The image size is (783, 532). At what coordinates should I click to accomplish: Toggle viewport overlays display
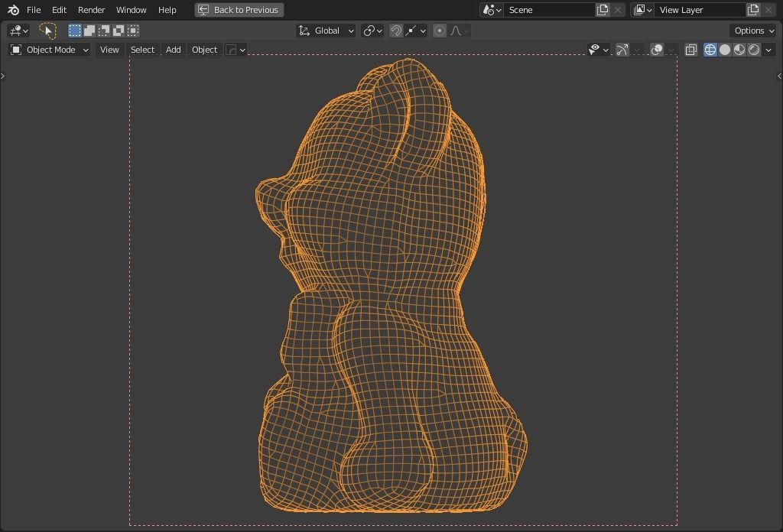657,50
